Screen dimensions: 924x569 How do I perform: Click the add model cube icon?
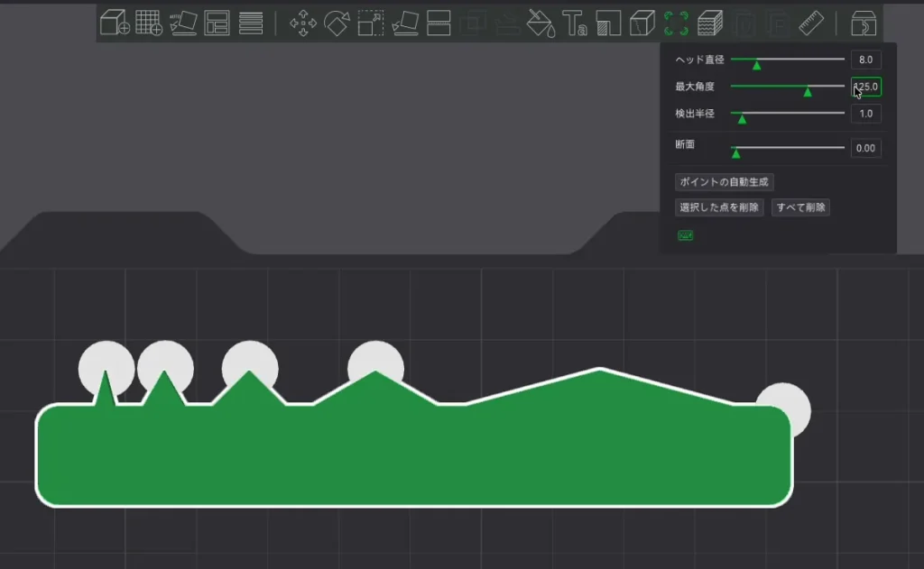pyautogui.click(x=115, y=23)
